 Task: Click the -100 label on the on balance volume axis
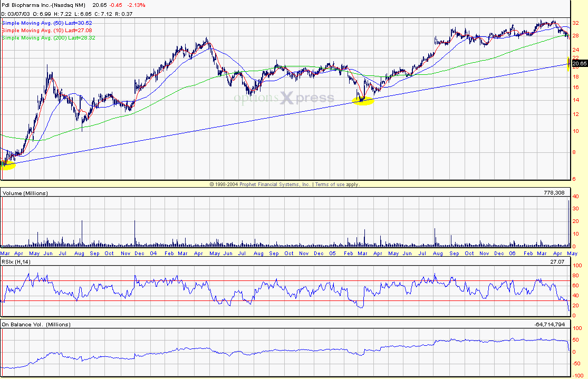577,375
